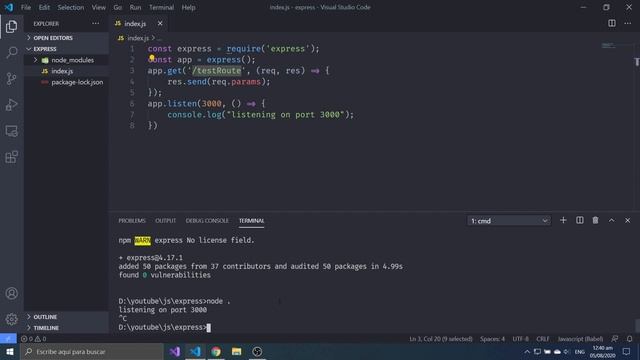
Task: Open OBS Studio icon in taskbar
Action: pyautogui.click(x=257, y=351)
